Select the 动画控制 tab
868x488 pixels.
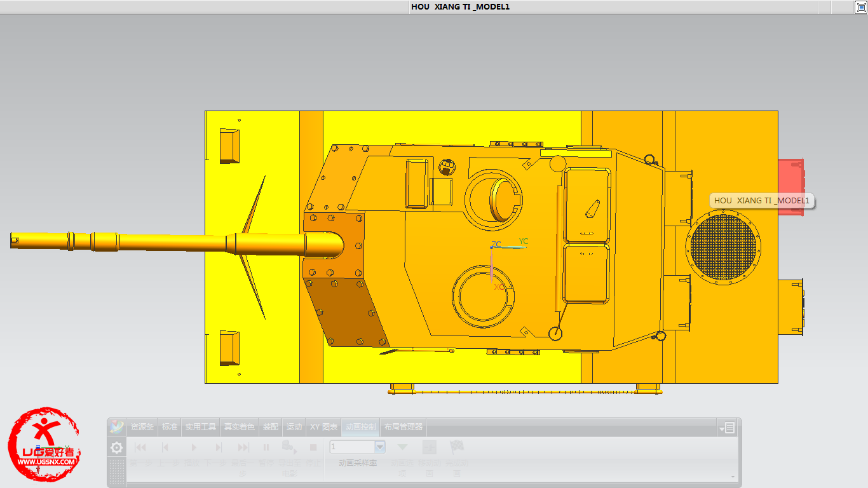pyautogui.click(x=361, y=427)
